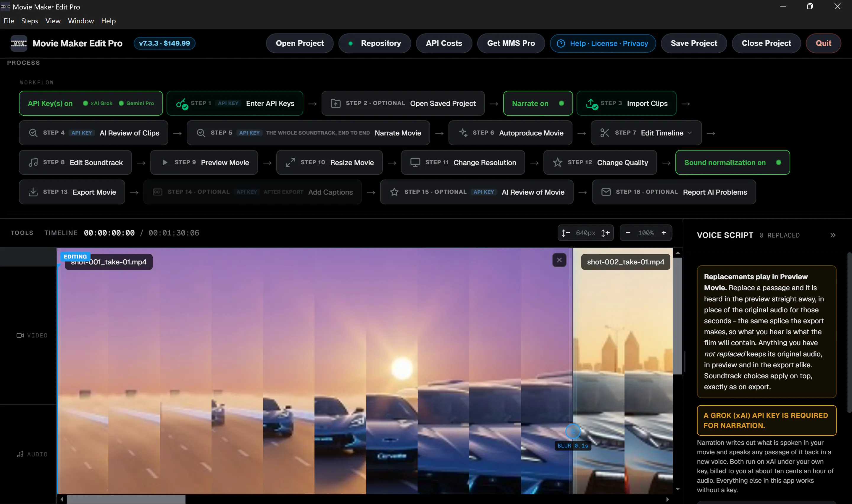The height and width of the screenshot is (504, 852).
Task: Click the video camera icon on VIDEO track
Action: click(x=20, y=335)
